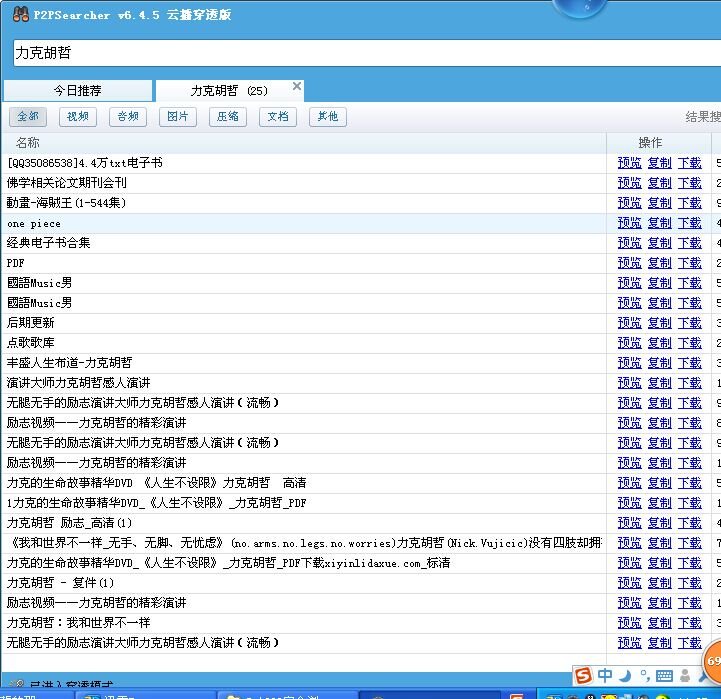Click 下載 for 力克胡哲 励志_高清(1)
The width and height of the screenshot is (721, 699).
690,523
